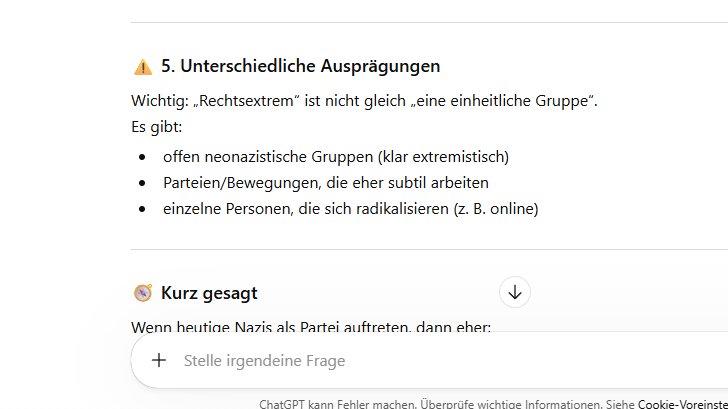Click the line 'Wenn heutige Nazis als Partei auftreten'

tap(311, 326)
